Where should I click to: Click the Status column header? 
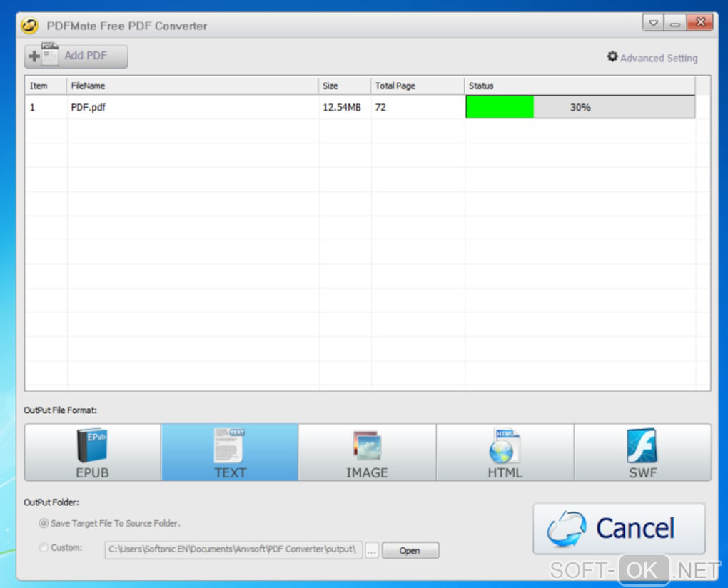(x=580, y=86)
